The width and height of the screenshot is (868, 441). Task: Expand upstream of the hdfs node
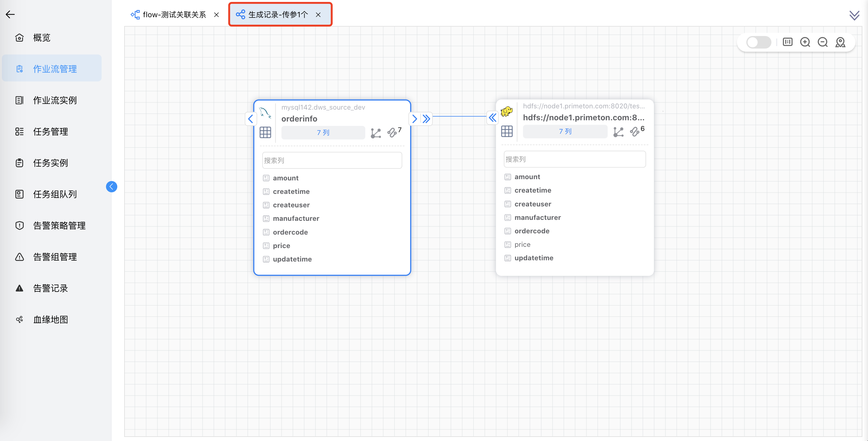coord(493,117)
